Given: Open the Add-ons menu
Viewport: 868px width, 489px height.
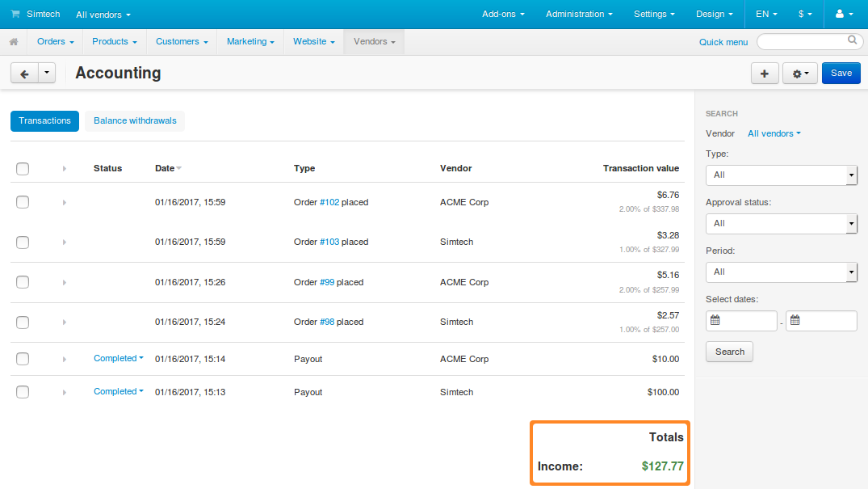Looking at the screenshot, I should pos(503,15).
